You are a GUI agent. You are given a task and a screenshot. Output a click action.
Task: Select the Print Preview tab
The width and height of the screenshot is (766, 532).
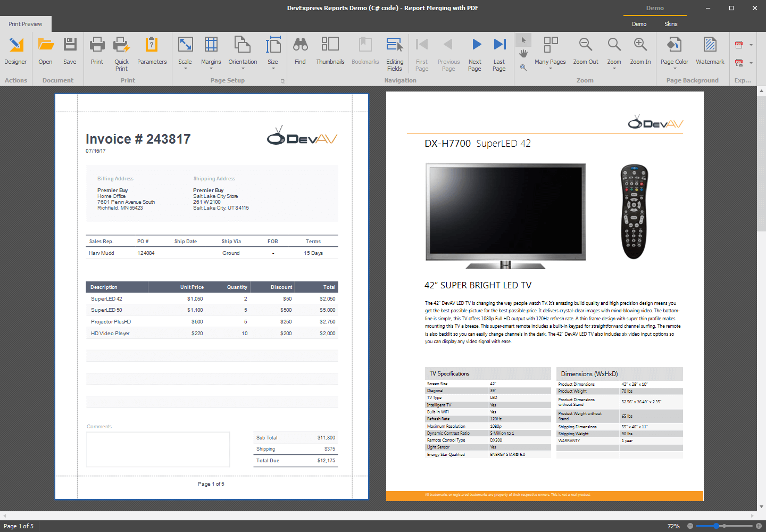(x=25, y=23)
